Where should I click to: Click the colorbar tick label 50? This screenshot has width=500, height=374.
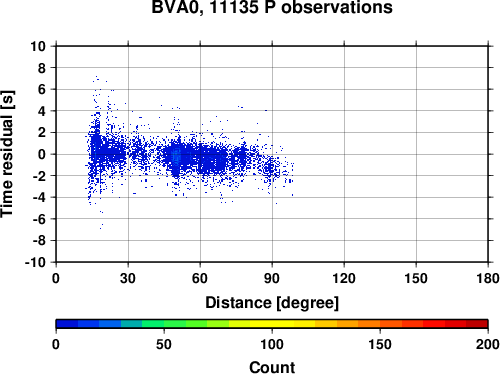coord(164,344)
